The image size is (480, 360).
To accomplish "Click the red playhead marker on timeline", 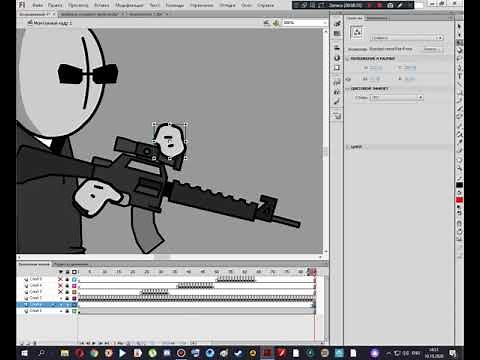I will click(314, 272).
